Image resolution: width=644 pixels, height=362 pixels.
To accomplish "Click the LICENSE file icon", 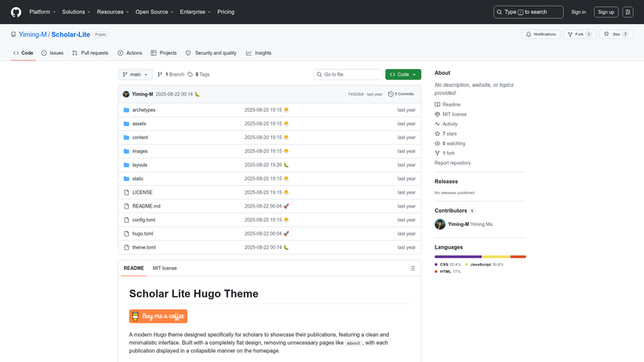I will point(126,192).
